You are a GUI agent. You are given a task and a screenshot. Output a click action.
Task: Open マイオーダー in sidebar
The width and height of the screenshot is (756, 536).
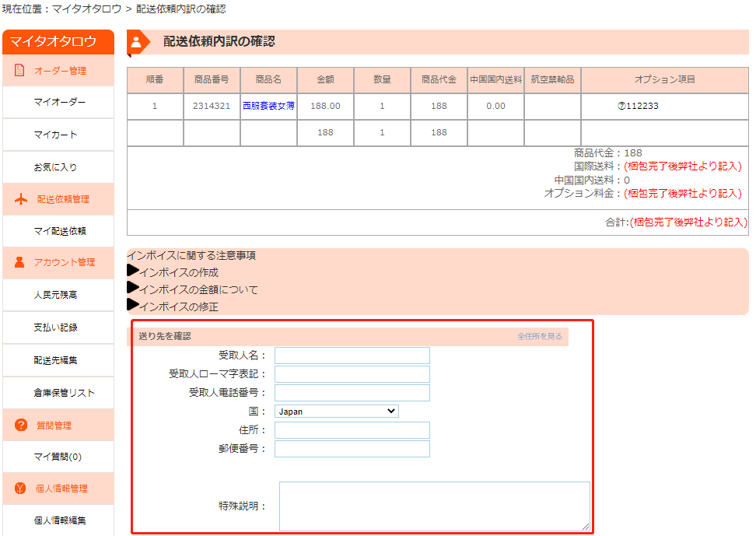click(x=59, y=102)
